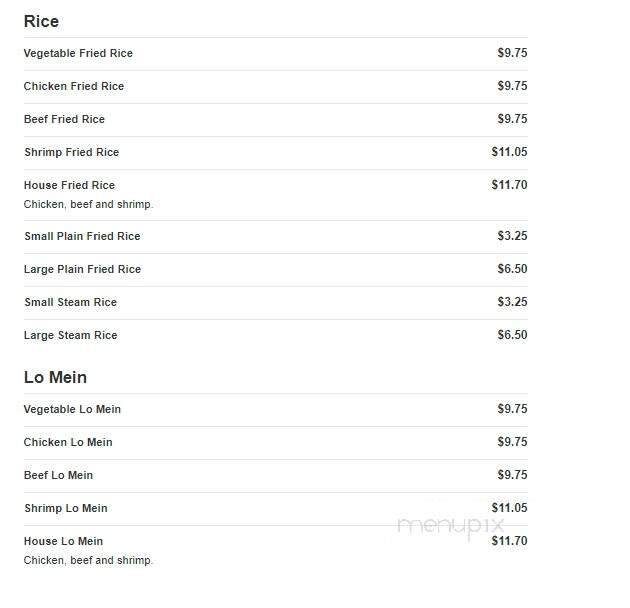The image size is (630, 608).
Task: Open Large Steam Rice entry
Action: [70, 335]
